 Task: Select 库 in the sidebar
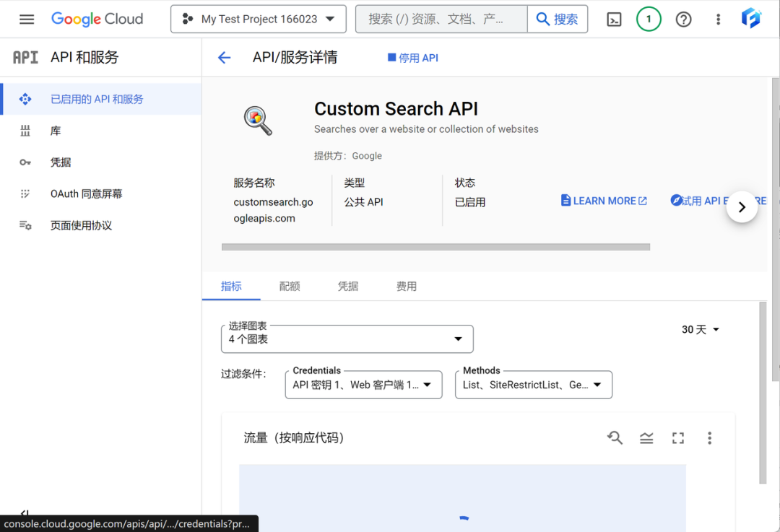(102, 131)
